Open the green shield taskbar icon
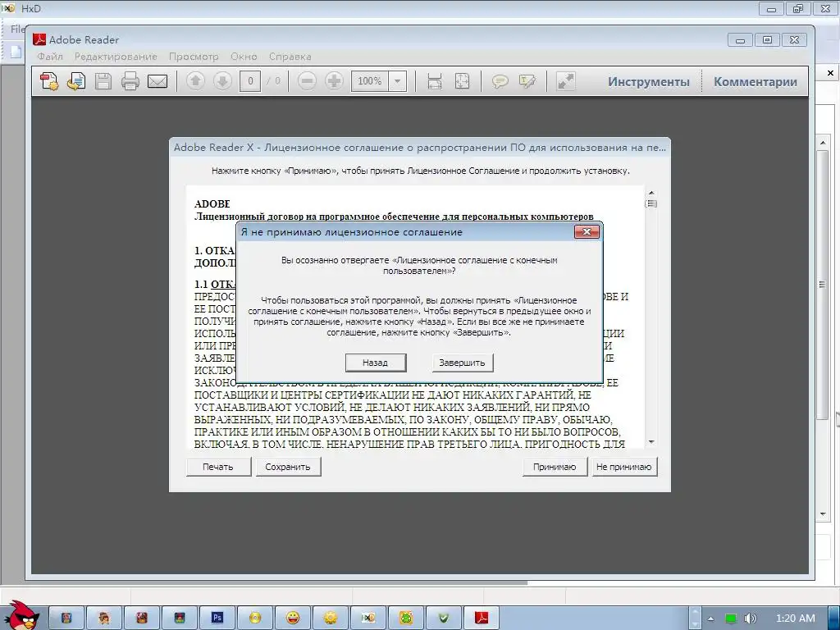Image resolution: width=840 pixels, height=630 pixels. [444, 618]
